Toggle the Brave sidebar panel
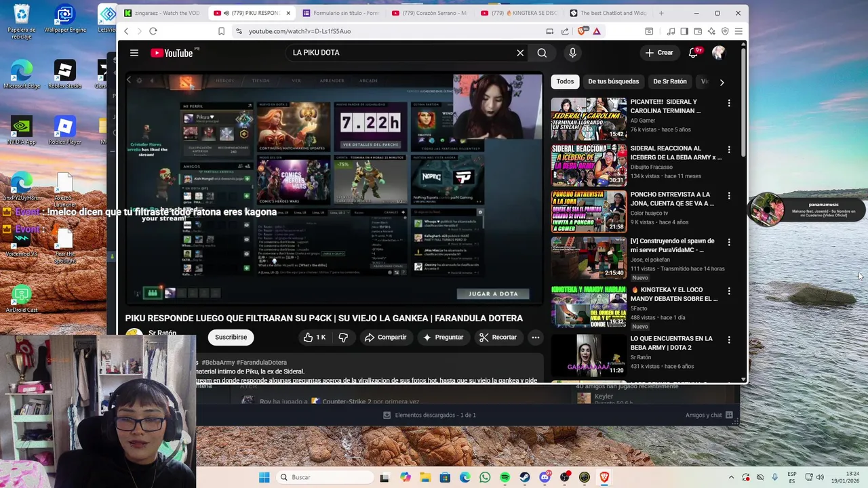868x488 pixels. click(x=684, y=31)
